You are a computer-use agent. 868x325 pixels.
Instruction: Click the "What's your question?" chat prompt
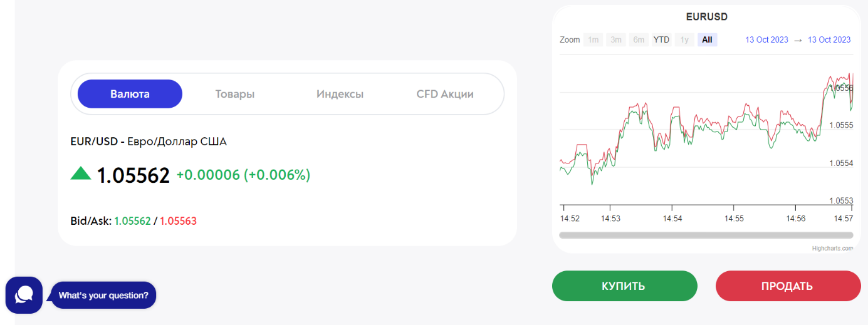tap(103, 295)
